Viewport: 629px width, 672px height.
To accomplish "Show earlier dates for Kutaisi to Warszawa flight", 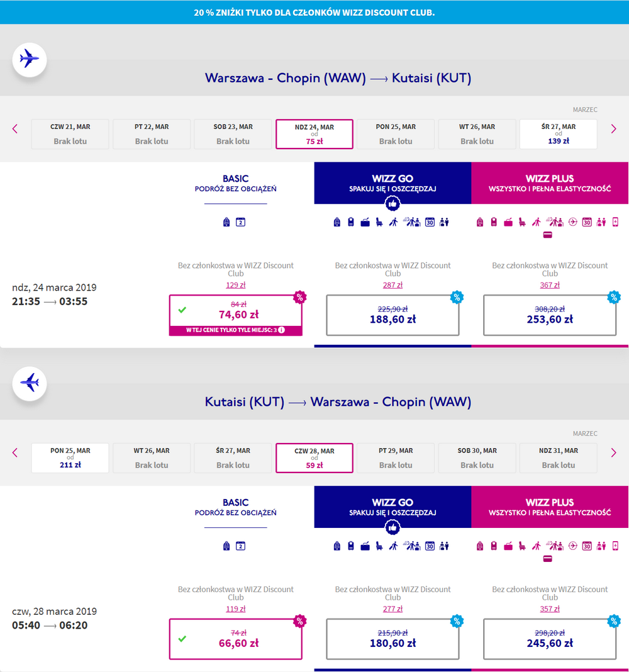I will coord(15,452).
